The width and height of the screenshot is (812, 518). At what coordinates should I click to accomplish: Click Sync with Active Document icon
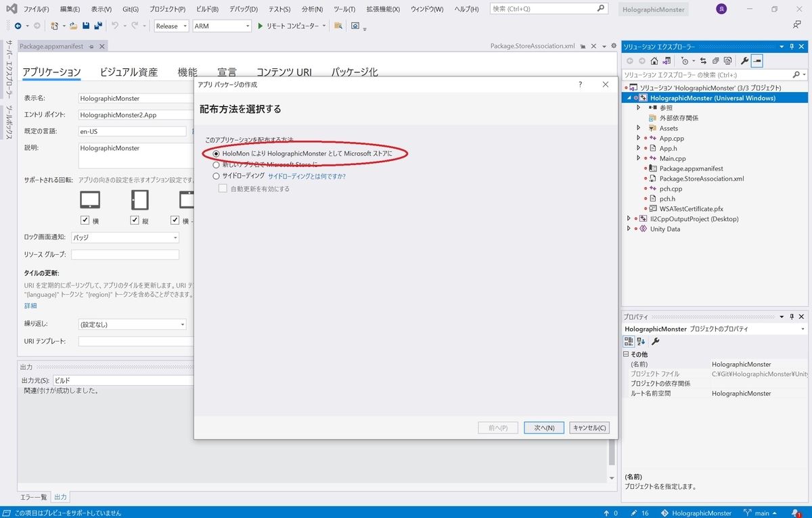point(703,61)
